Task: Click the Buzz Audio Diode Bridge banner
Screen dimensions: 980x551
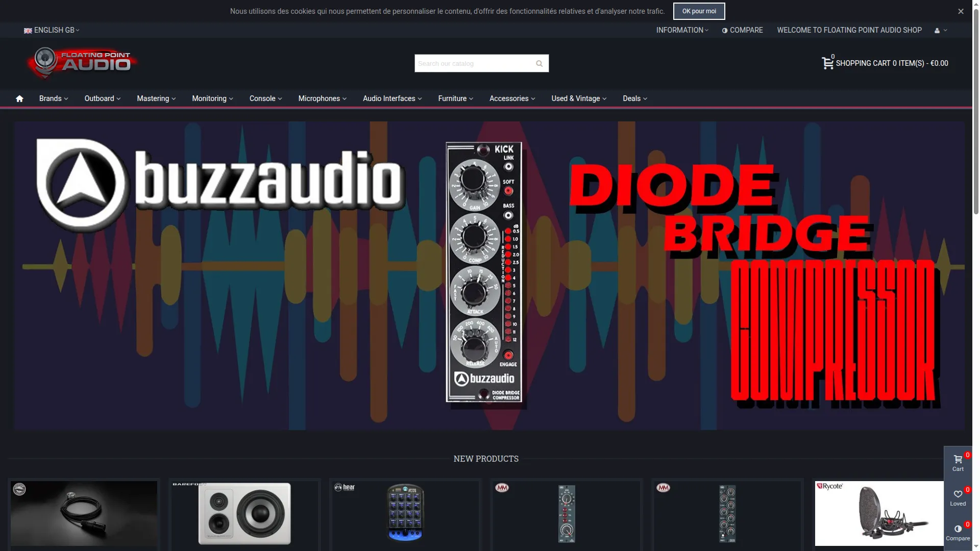Action: pos(489,275)
